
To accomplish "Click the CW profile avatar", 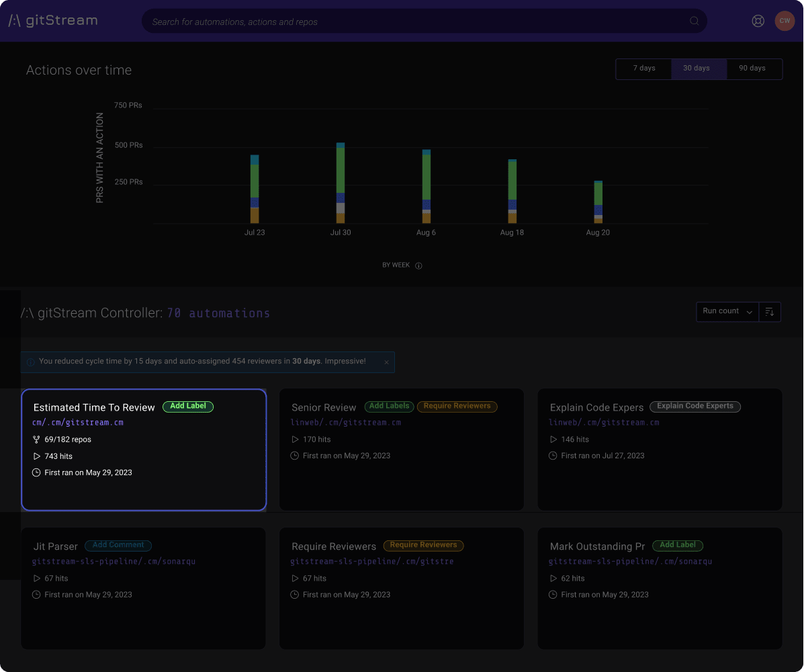I will (x=785, y=21).
